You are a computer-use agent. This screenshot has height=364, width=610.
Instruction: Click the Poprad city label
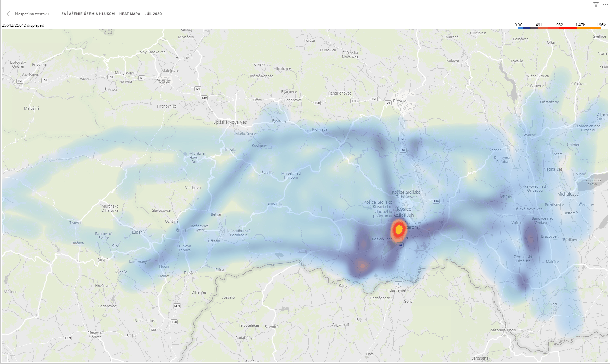[163, 81]
